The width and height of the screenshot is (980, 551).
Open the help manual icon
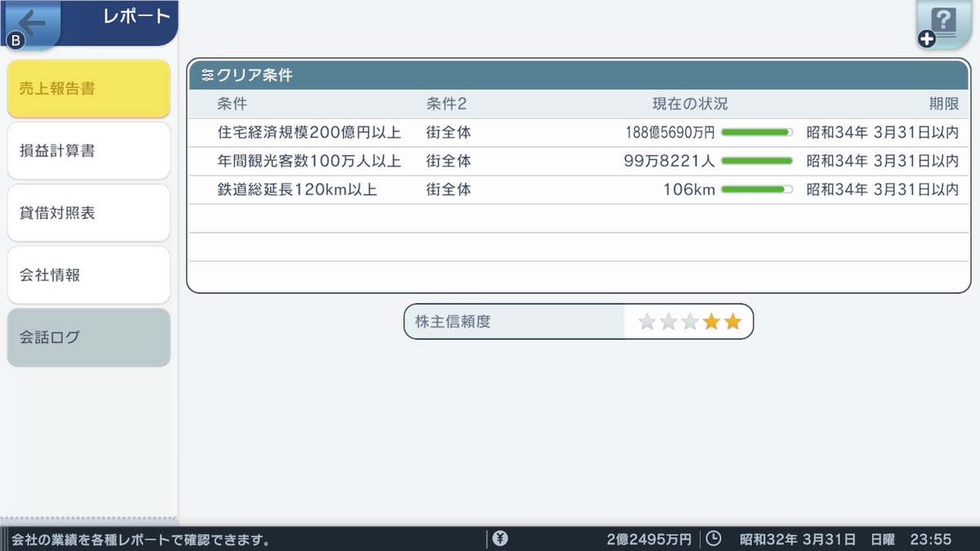(945, 25)
